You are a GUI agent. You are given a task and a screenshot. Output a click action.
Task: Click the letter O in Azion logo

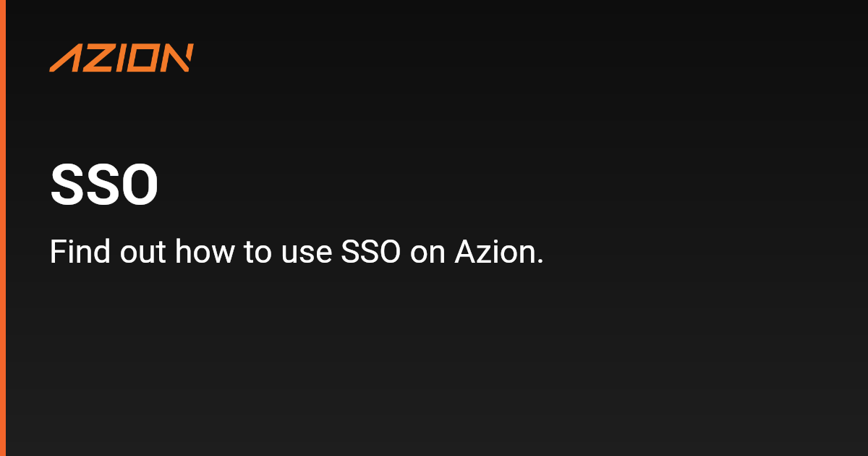click(142, 58)
